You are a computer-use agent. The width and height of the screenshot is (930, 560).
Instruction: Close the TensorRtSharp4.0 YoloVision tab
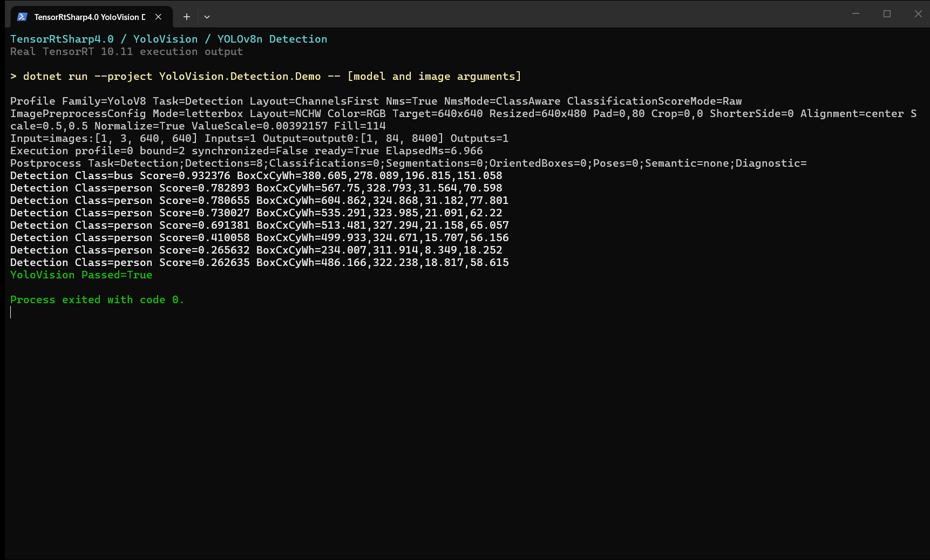pyautogui.click(x=158, y=17)
